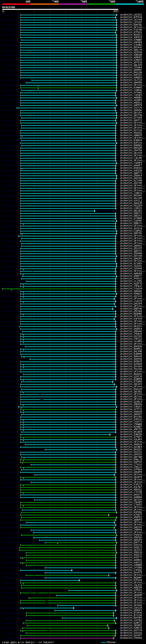Select hit label UniRef100_C5P213
This screenshot has height=644, width=146.
[131, 339]
